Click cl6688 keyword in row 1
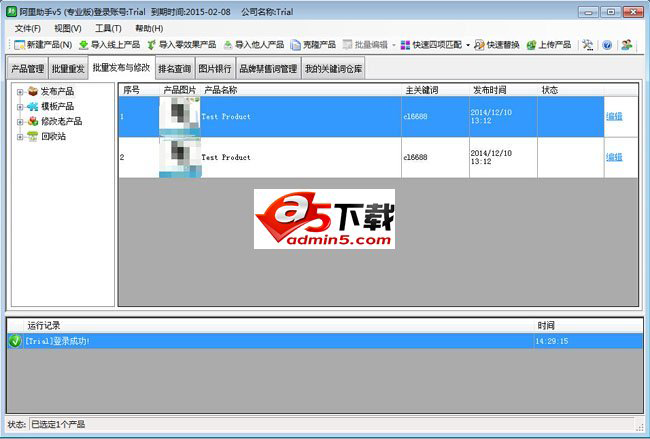This screenshot has height=439, width=650. [415, 116]
